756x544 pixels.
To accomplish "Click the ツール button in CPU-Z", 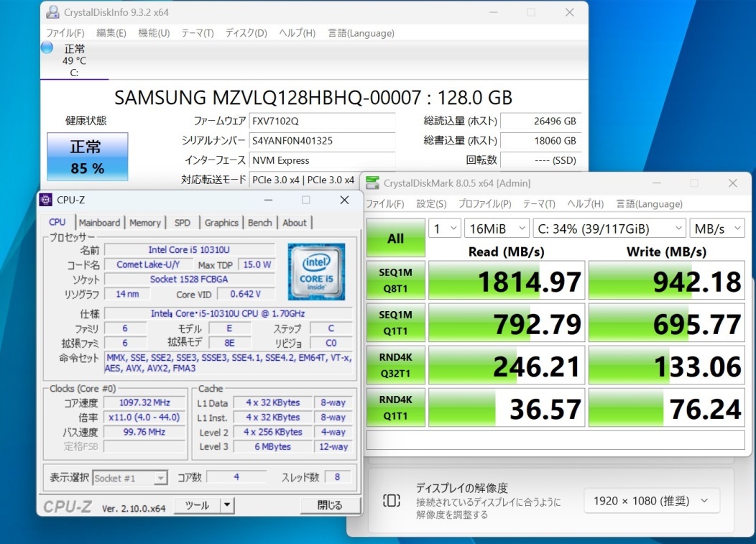I will [x=197, y=505].
